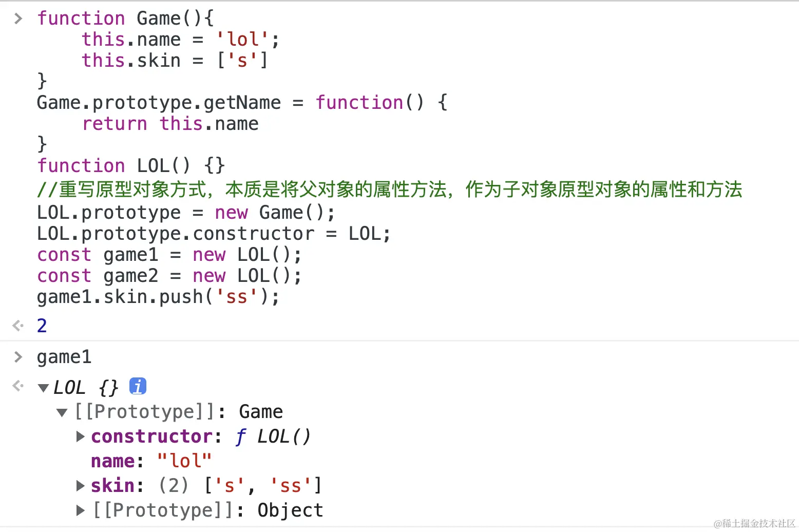This screenshot has width=799, height=532.
Task: Click the output arrow beside LOL {}
Action: (x=18, y=386)
